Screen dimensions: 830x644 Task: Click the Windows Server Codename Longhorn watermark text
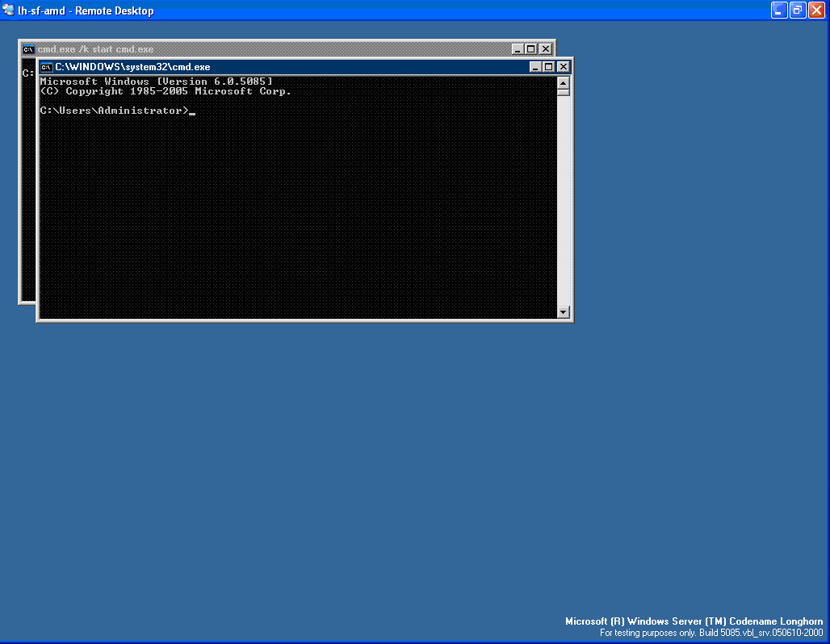(x=694, y=621)
